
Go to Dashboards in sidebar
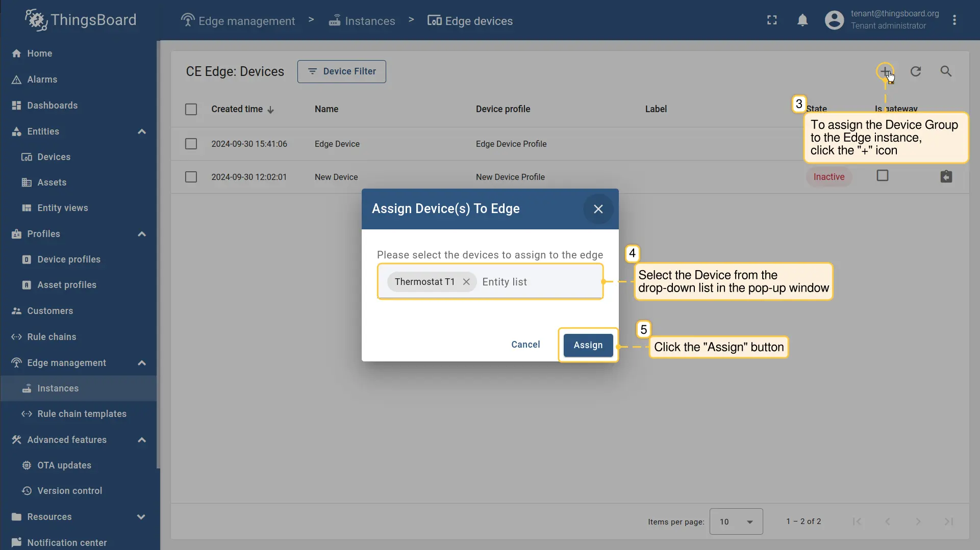[52, 106]
